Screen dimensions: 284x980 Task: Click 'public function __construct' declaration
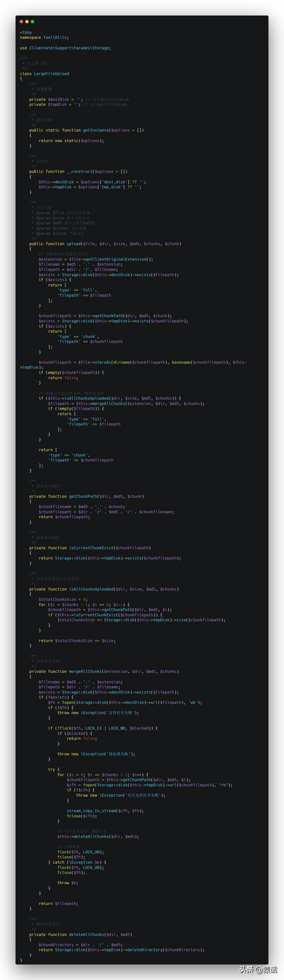click(78, 172)
